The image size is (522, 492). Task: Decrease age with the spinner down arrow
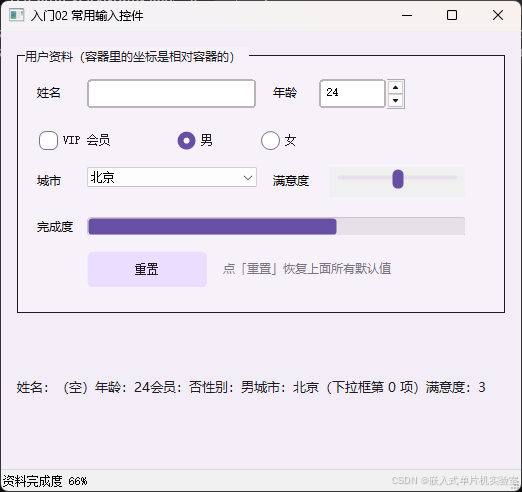point(395,100)
